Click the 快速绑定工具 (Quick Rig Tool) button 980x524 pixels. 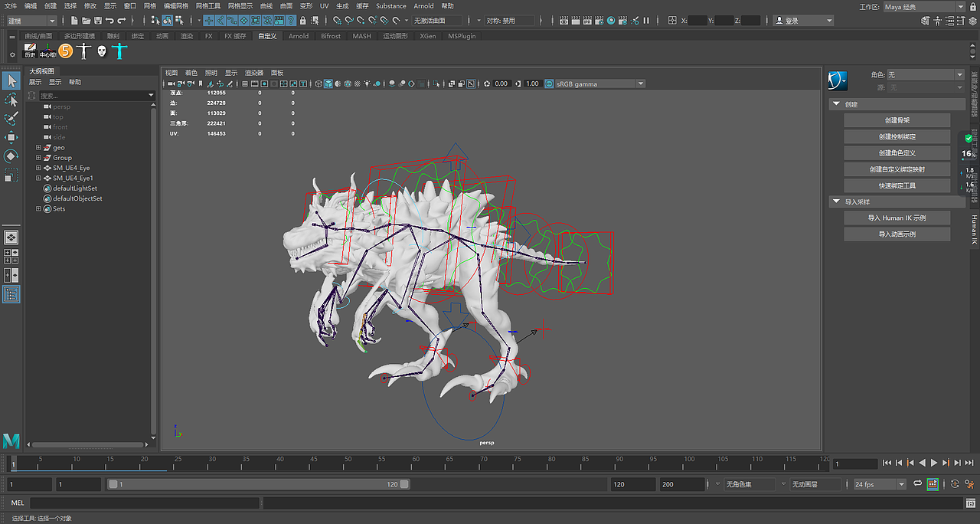897,185
